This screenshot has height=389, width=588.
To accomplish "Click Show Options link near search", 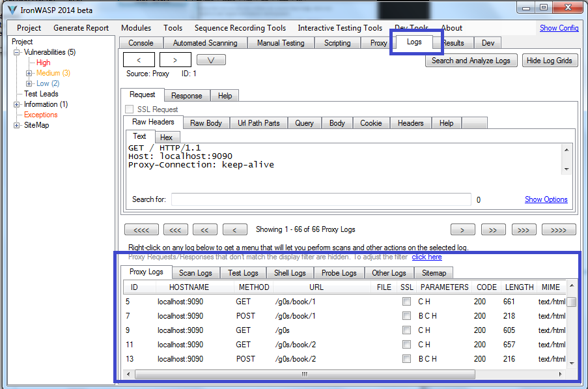I will click(x=546, y=199).
